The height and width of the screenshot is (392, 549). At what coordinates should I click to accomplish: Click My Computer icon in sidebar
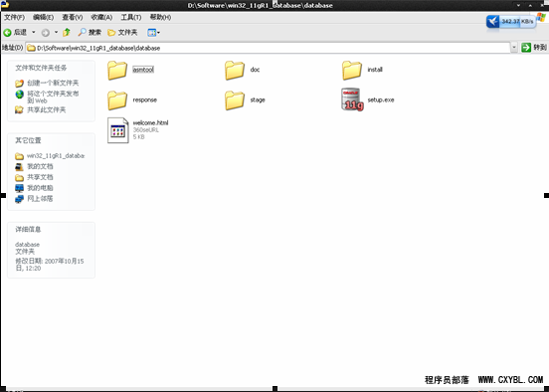point(19,188)
